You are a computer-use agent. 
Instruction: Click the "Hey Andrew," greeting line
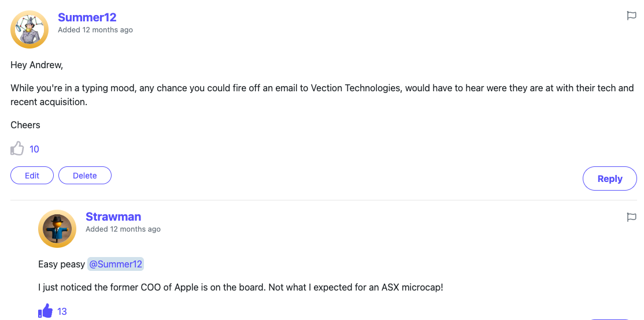37,65
